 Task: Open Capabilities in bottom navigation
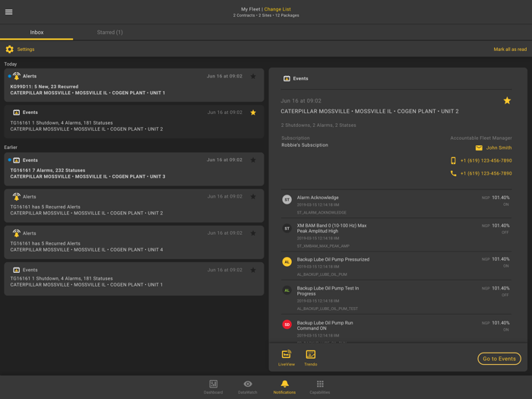(x=320, y=387)
